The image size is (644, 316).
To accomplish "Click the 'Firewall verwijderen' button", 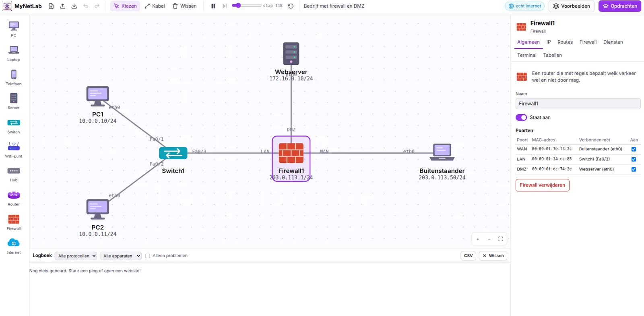I will pos(542,185).
